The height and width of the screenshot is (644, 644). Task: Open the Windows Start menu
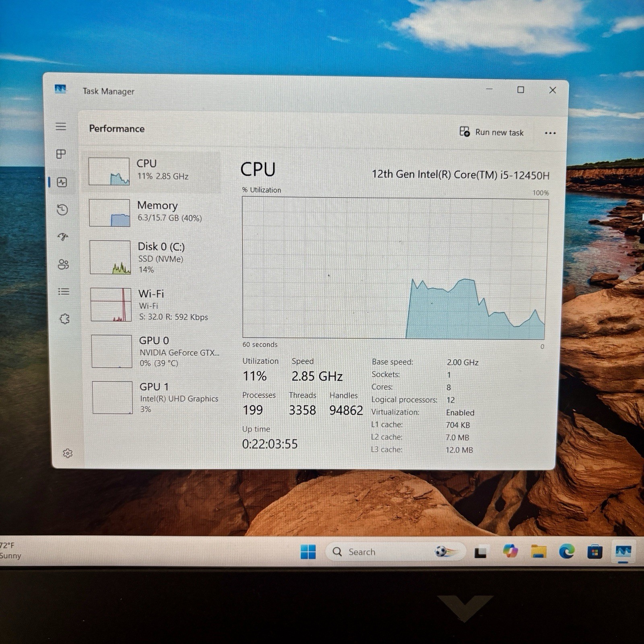click(308, 551)
